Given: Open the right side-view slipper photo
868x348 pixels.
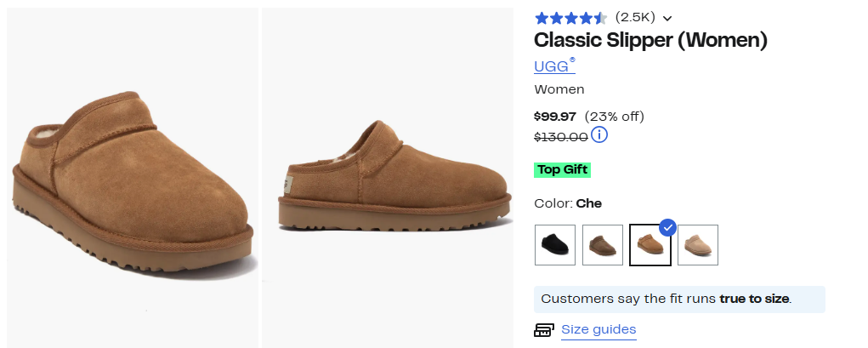Looking at the screenshot, I should [x=387, y=179].
